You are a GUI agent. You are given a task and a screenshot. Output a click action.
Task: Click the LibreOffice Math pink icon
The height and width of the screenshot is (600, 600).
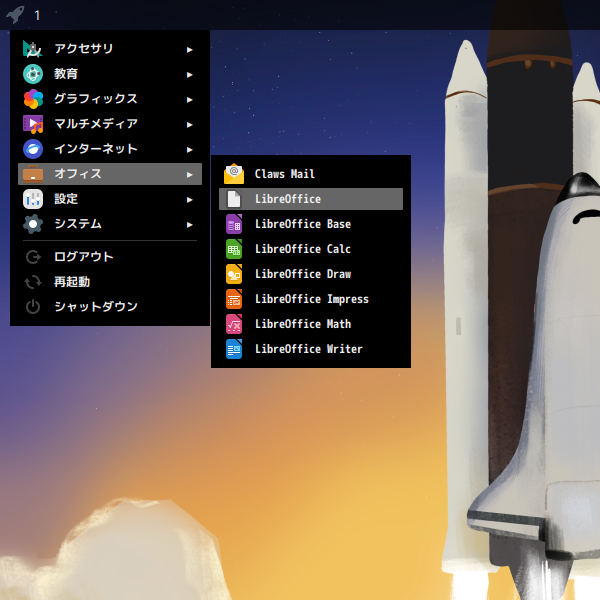coord(234,324)
